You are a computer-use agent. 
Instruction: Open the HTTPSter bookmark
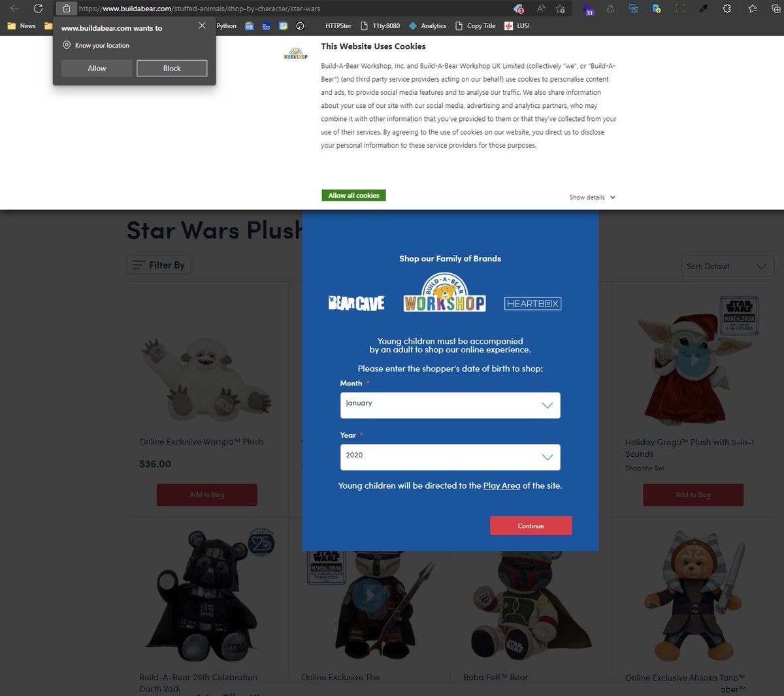point(338,26)
